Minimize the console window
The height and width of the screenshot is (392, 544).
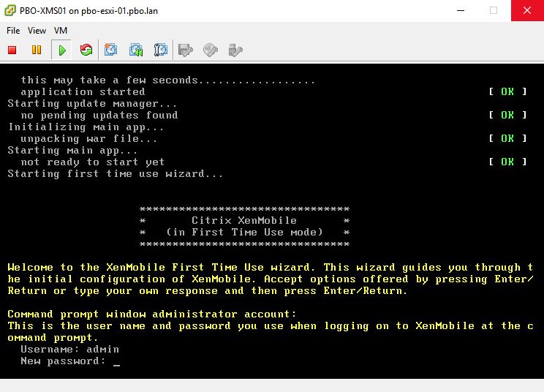(x=461, y=10)
